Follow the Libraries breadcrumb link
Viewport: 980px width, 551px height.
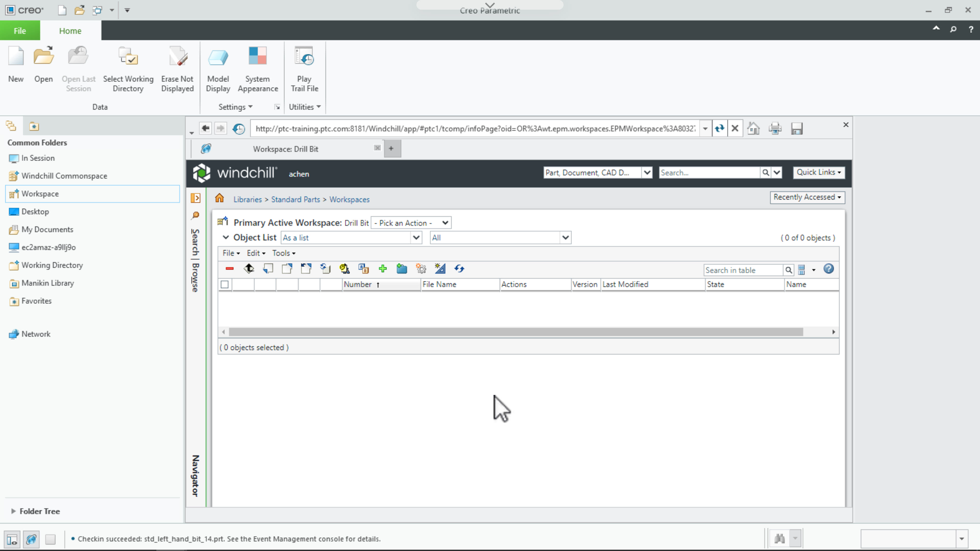tap(248, 199)
